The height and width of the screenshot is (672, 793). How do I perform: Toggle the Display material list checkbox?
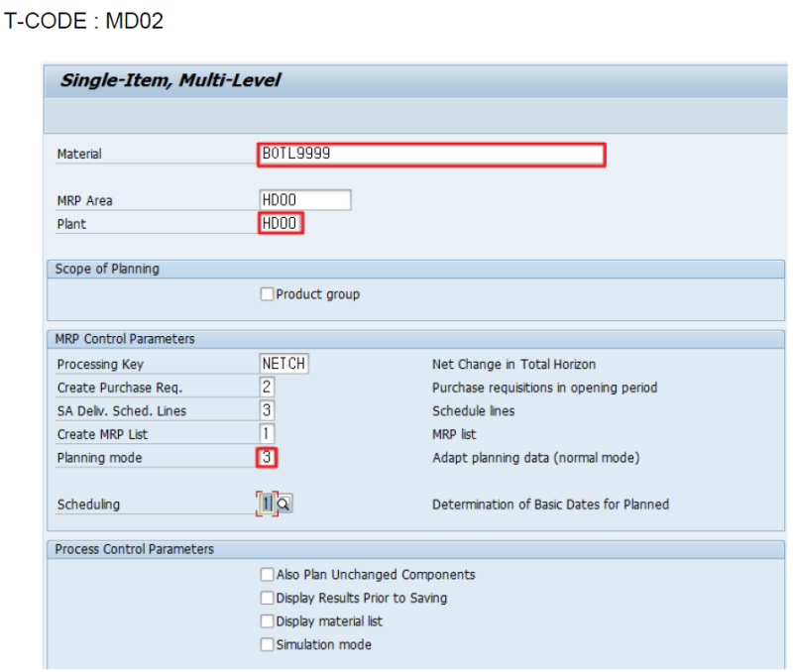point(267,620)
